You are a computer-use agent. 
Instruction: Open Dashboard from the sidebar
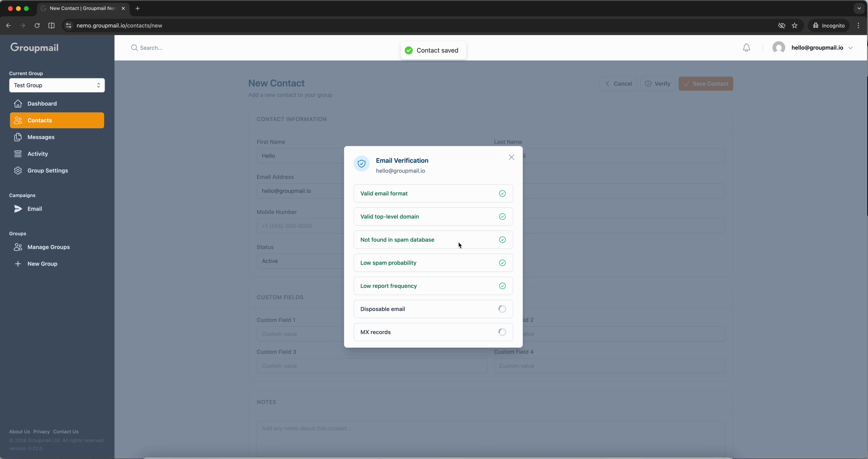42,103
